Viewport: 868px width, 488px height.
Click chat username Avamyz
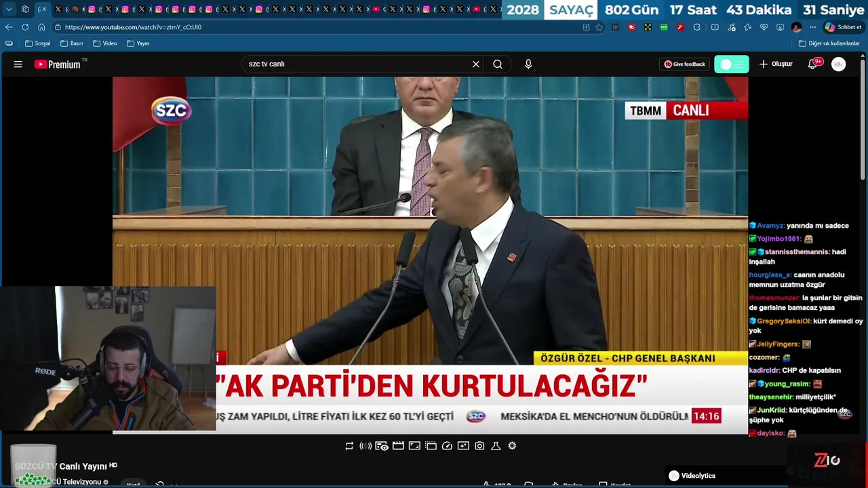(770, 226)
